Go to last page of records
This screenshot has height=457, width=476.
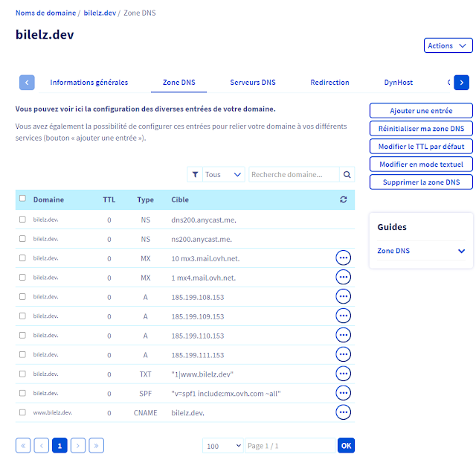pos(96,446)
